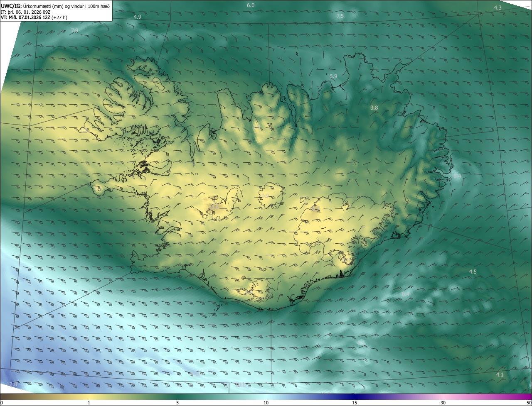Click the 12.8 value label

[12, 384]
